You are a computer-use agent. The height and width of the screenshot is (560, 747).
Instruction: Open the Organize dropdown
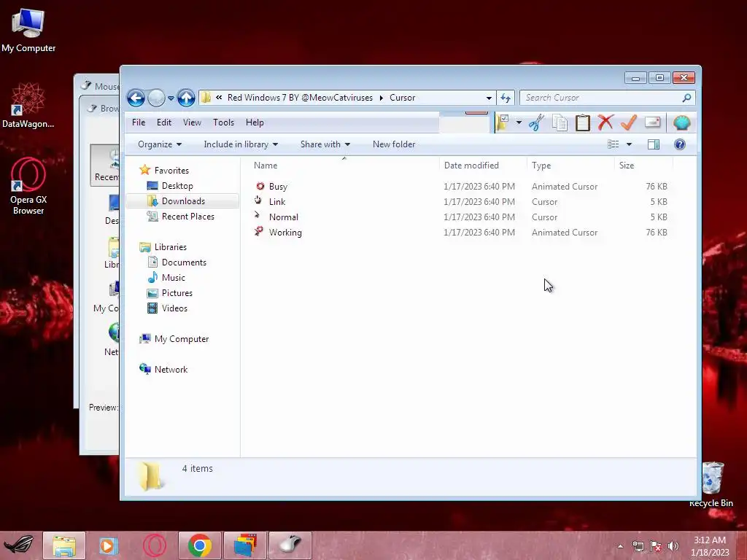point(160,144)
